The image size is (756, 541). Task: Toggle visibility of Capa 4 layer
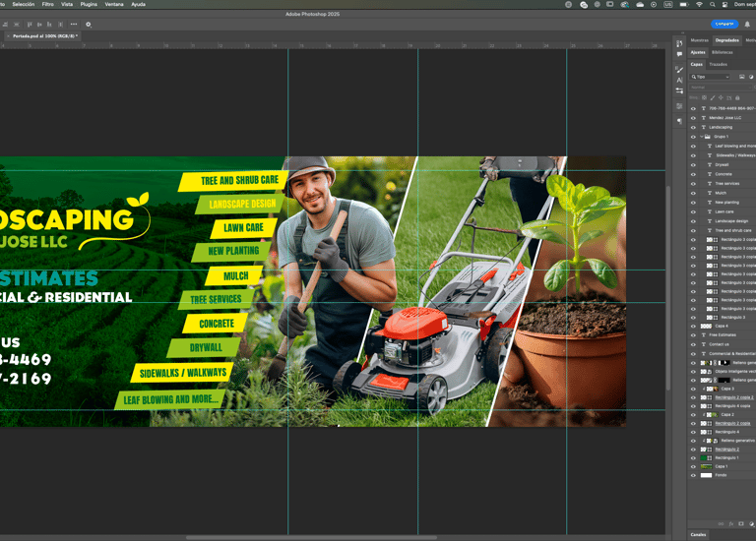[693, 327]
